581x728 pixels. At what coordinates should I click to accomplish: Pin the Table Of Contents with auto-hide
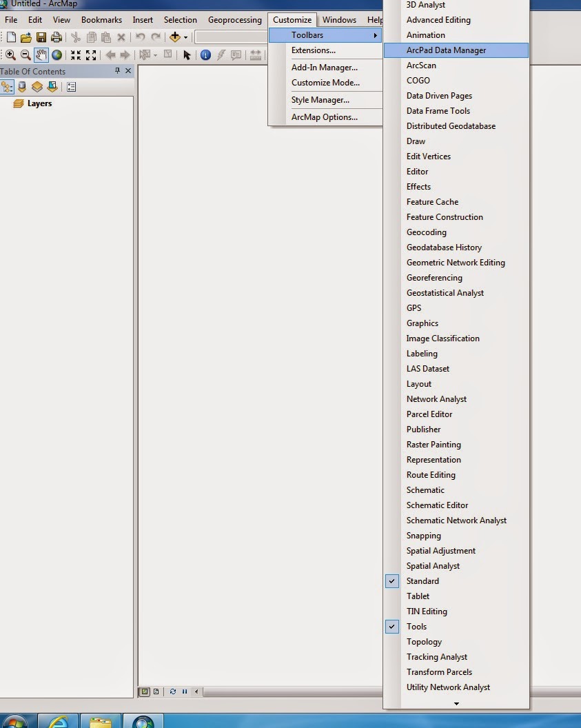pos(117,70)
